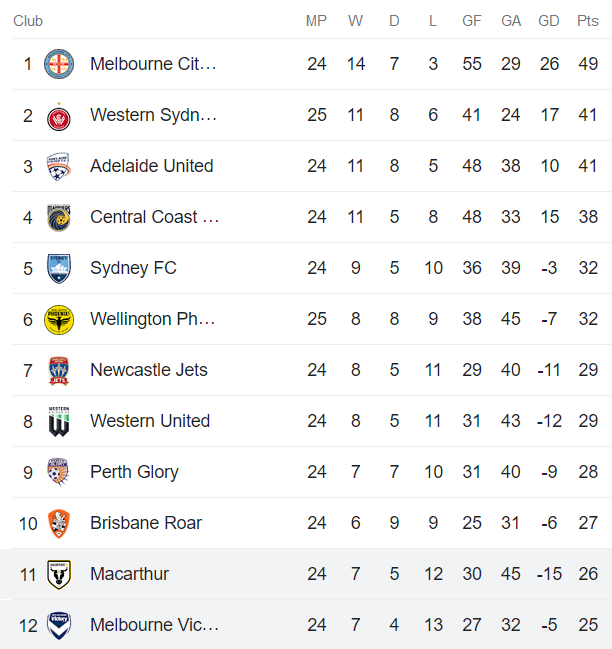Click the Newcastle Jets club crest
The image size is (612, 649).
point(59,370)
